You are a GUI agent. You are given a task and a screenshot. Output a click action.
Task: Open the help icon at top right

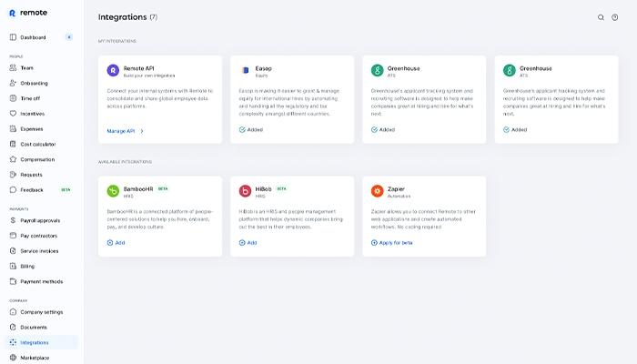click(615, 17)
